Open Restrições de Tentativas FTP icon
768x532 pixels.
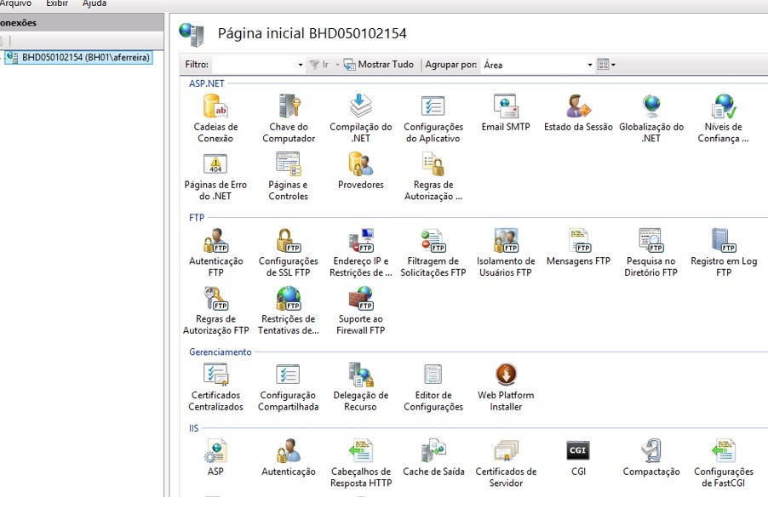click(x=289, y=311)
